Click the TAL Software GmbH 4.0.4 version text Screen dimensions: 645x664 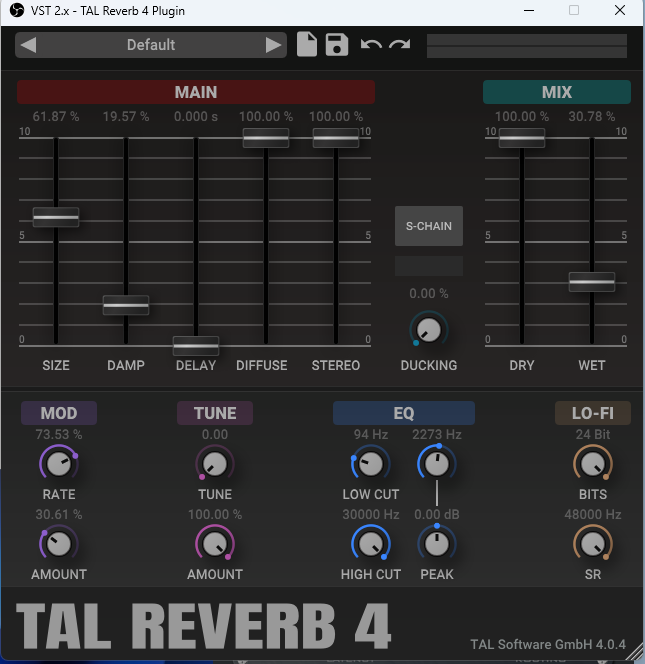click(548, 645)
